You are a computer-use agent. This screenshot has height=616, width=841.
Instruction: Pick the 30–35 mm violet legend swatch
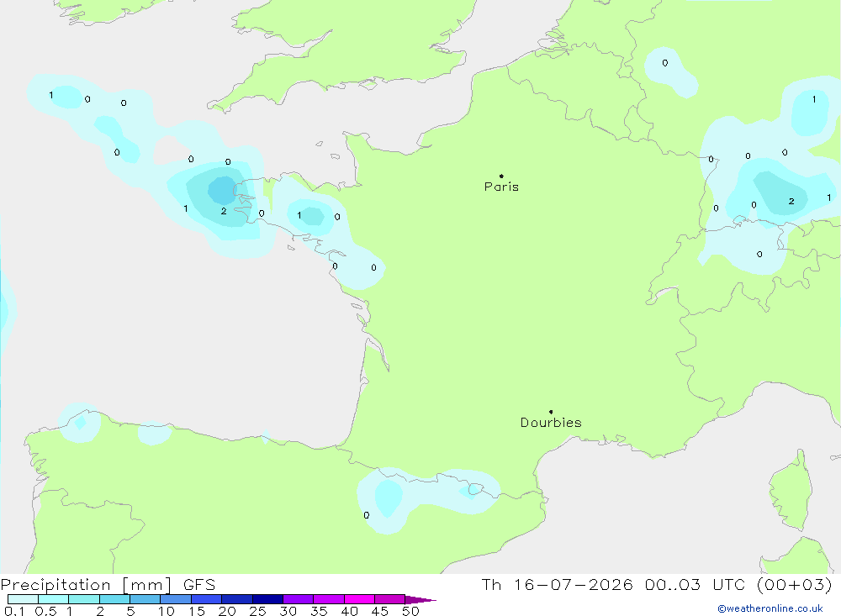point(299,599)
